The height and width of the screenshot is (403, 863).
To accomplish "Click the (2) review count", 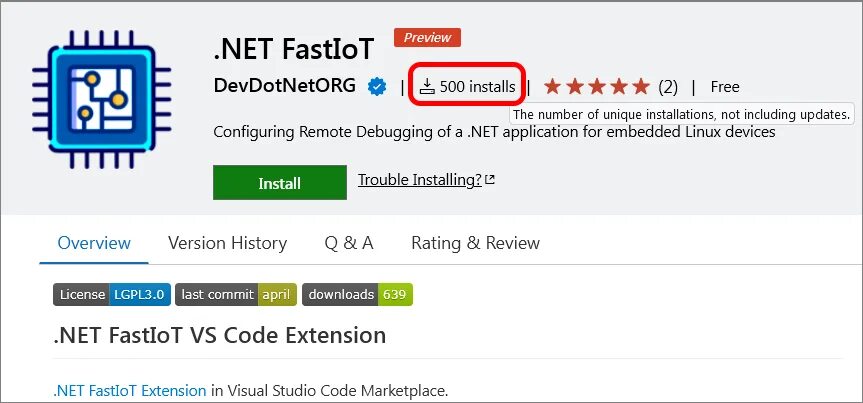I will [668, 87].
